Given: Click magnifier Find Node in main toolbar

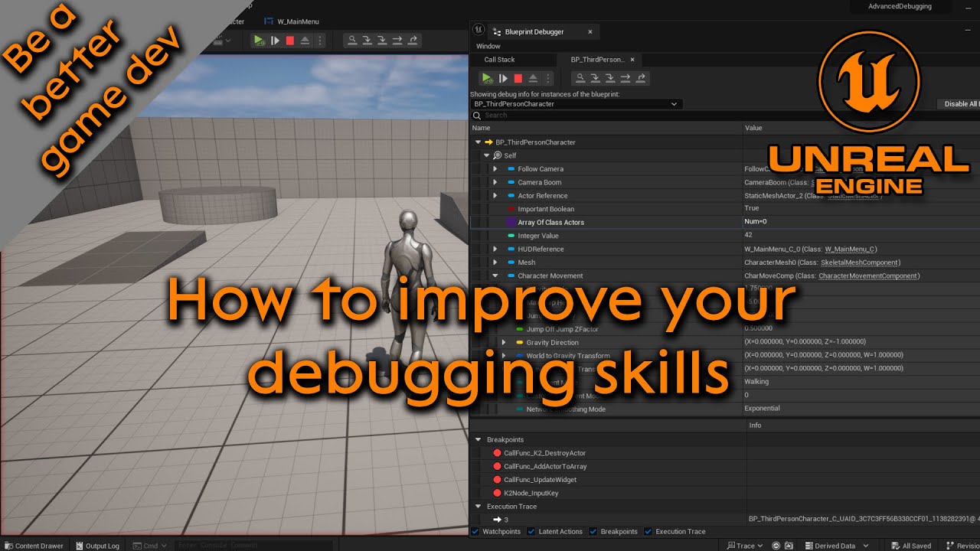Looking at the screenshot, I should [x=352, y=41].
